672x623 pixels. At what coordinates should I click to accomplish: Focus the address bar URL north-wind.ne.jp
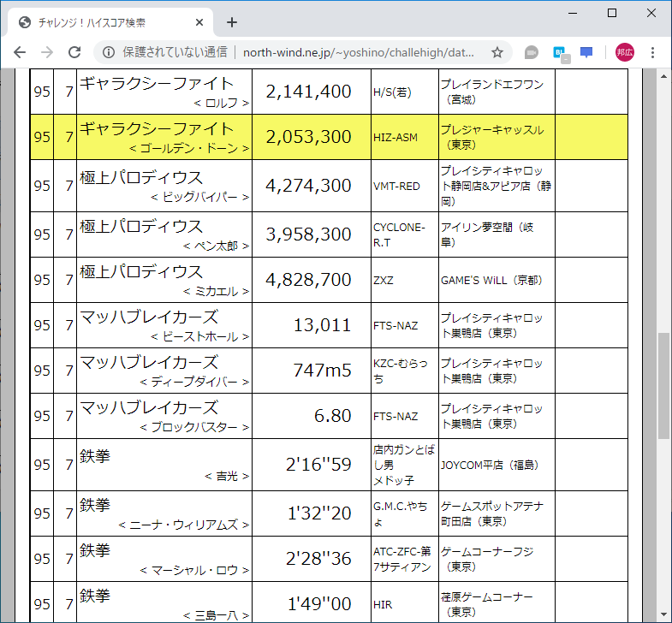pyautogui.click(x=359, y=52)
